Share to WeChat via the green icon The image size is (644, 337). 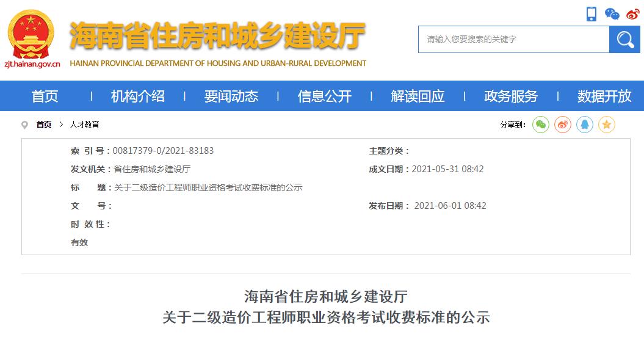point(541,125)
